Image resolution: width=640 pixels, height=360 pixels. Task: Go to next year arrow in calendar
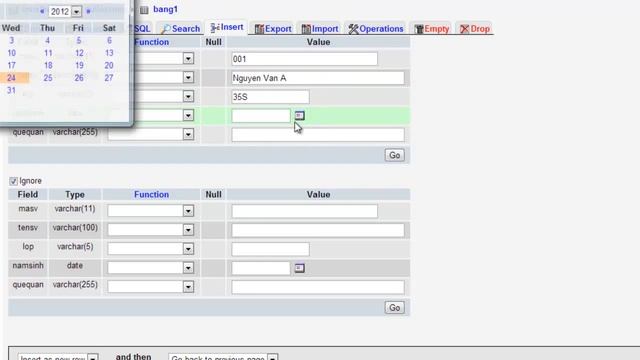click(x=88, y=11)
